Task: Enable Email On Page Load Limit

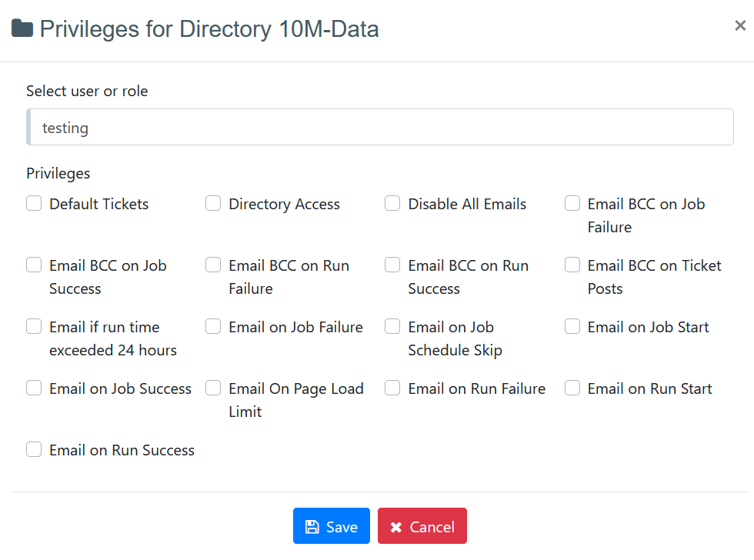Action: coord(213,388)
